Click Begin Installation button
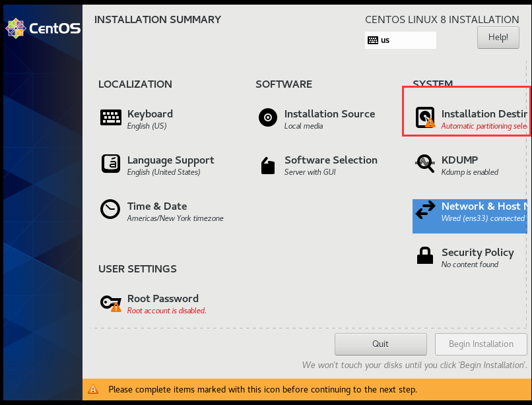Screen dimensions: 532x405 pyautogui.click(x=481, y=344)
